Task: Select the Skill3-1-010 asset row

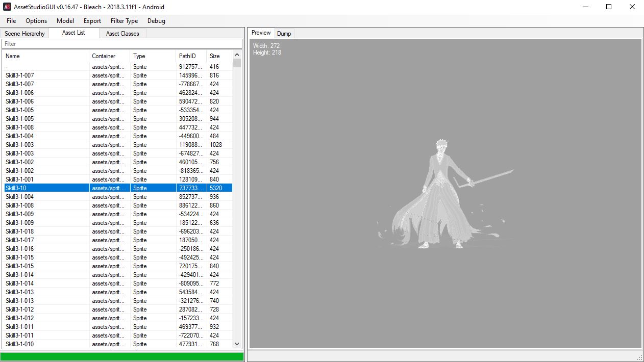Action: (118, 344)
